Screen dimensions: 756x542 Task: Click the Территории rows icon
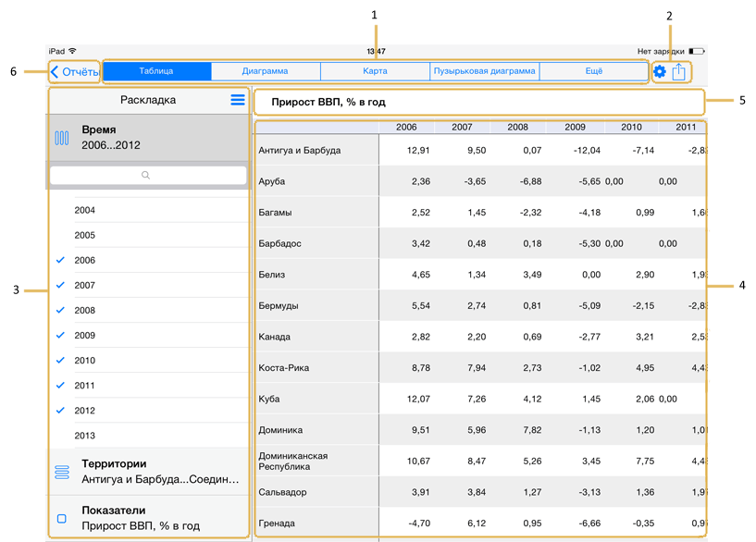coord(62,472)
